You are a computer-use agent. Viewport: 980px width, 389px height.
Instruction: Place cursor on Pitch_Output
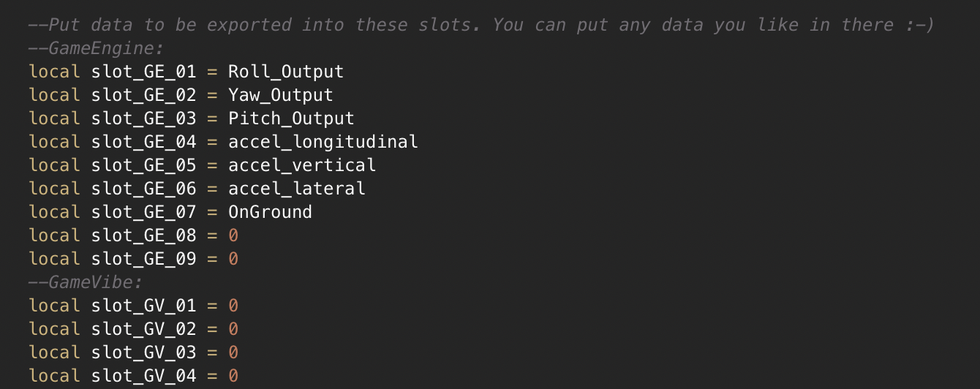[x=291, y=118]
